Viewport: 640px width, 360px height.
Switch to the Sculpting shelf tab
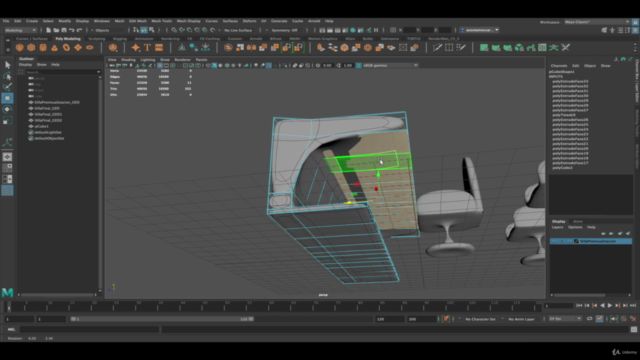pyautogui.click(x=97, y=39)
